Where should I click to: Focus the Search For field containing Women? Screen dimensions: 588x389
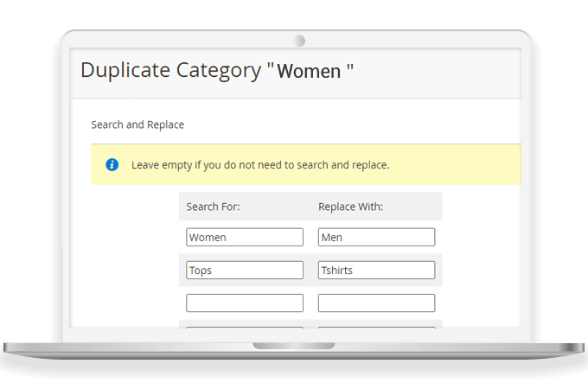(245, 237)
